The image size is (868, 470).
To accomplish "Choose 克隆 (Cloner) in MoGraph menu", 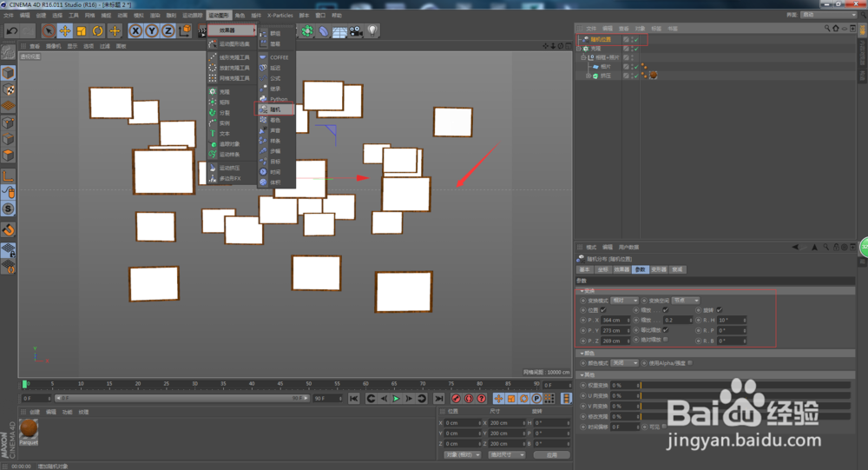I will pyautogui.click(x=232, y=92).
